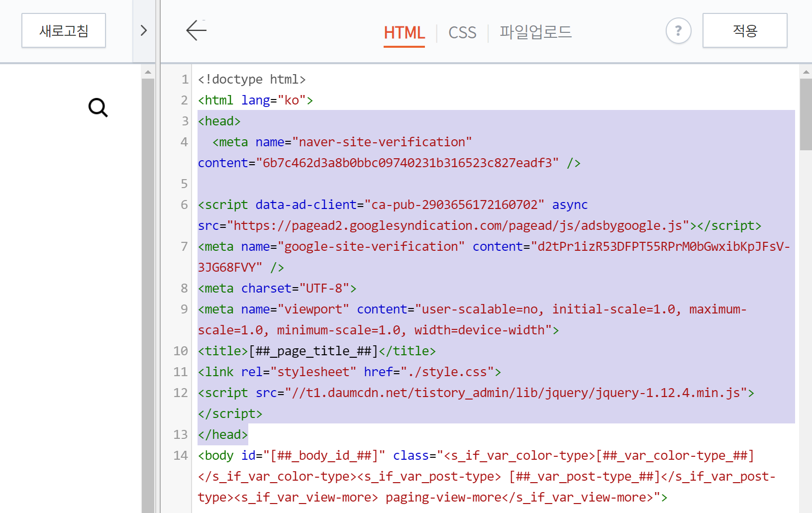Click the '[##_var_post-type_##]' placeholder
Viewport: 812px width, 513px height.
pos(585,477)
